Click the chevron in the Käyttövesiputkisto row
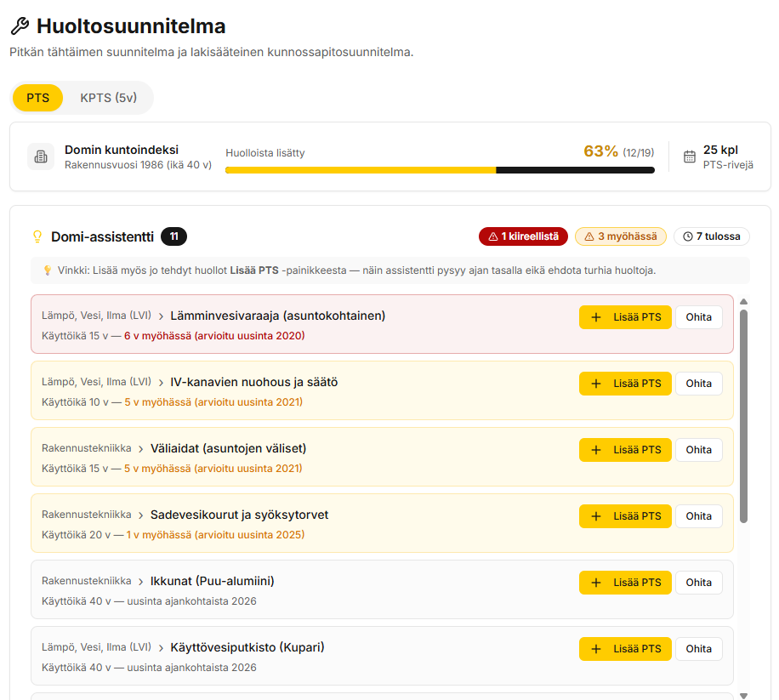Screen dimensions: 779x700 click(x=161, y=648)
